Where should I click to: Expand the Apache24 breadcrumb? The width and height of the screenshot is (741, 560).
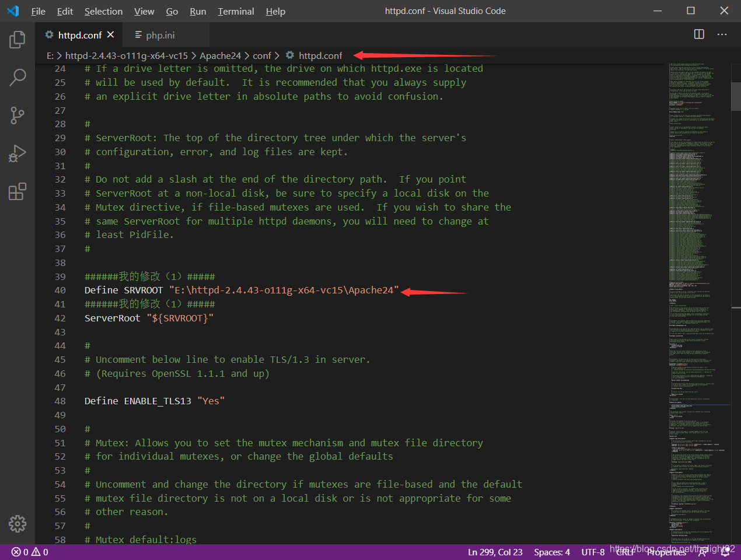[x=220, y=55]
